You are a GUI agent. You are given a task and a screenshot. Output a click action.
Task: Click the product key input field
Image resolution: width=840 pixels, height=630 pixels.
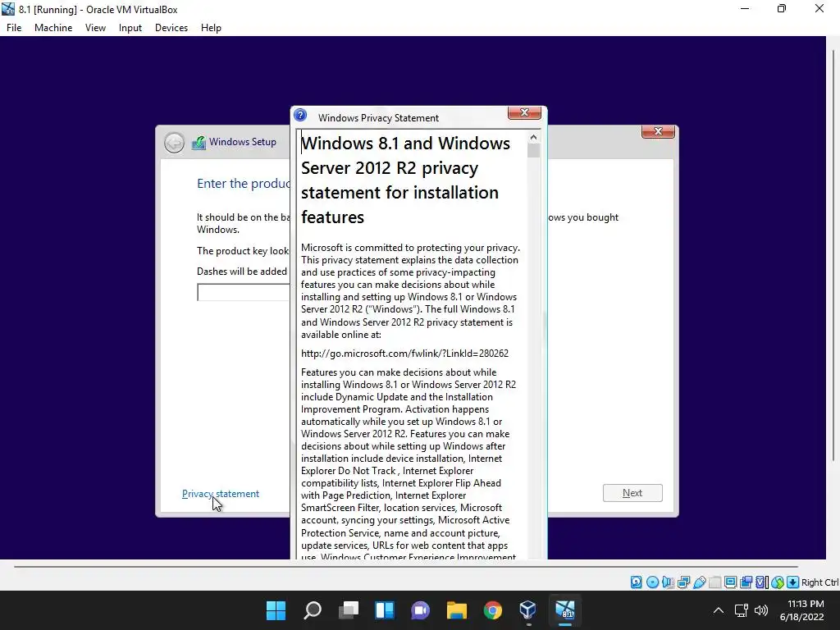[244, 293]
